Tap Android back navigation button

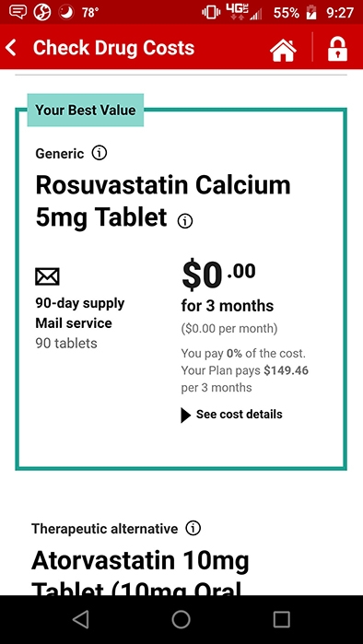pos(80,619)
